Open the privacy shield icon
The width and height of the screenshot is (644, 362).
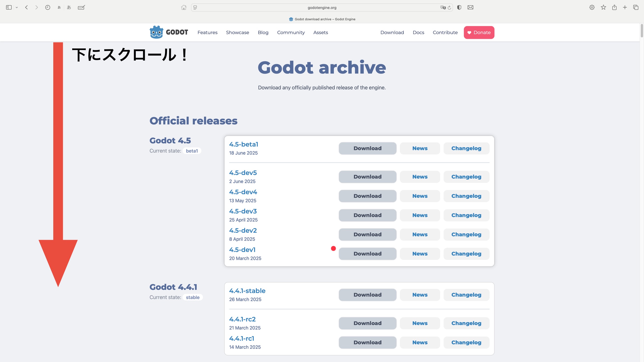tap(459, 8)
